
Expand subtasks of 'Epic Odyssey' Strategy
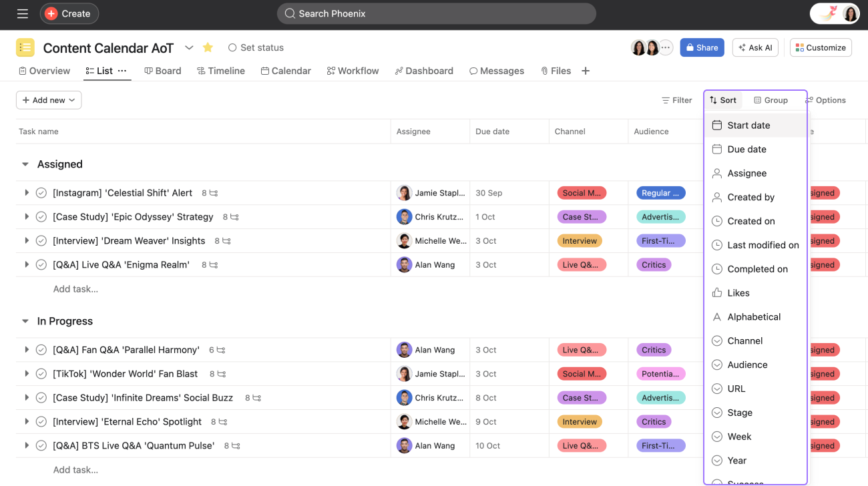[x=26, y=216]
